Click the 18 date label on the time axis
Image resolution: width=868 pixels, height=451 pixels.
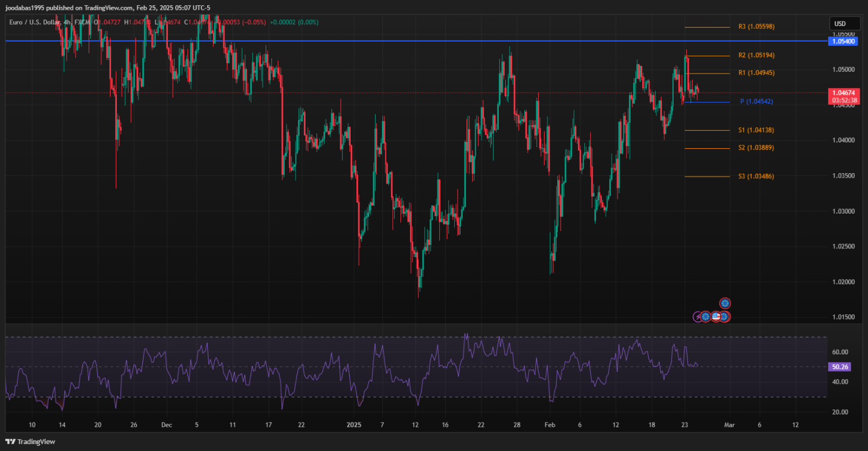click(652, 424)
